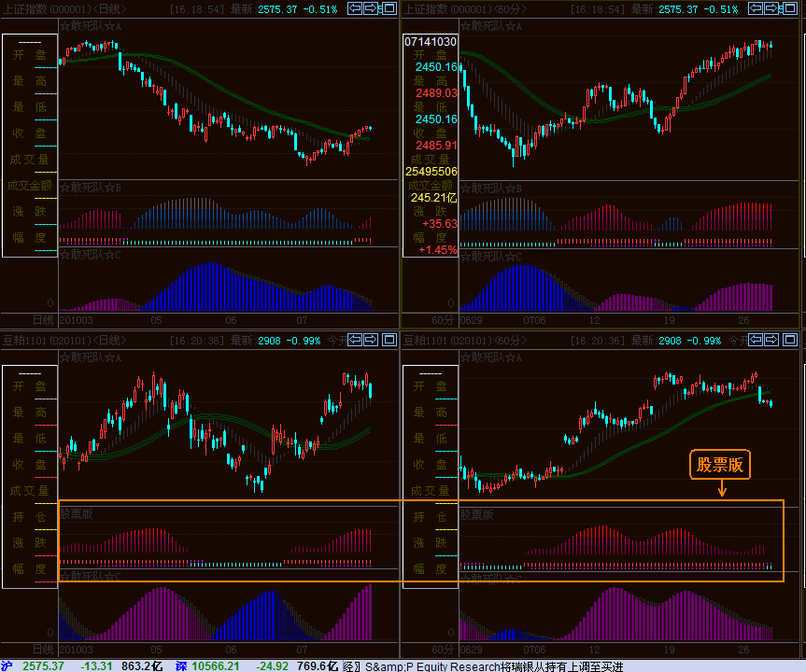The image size is (806, 672).
Task: Select the 豆粕1101(020101)<60分> panel title
Action: click(x=465, y=340)
